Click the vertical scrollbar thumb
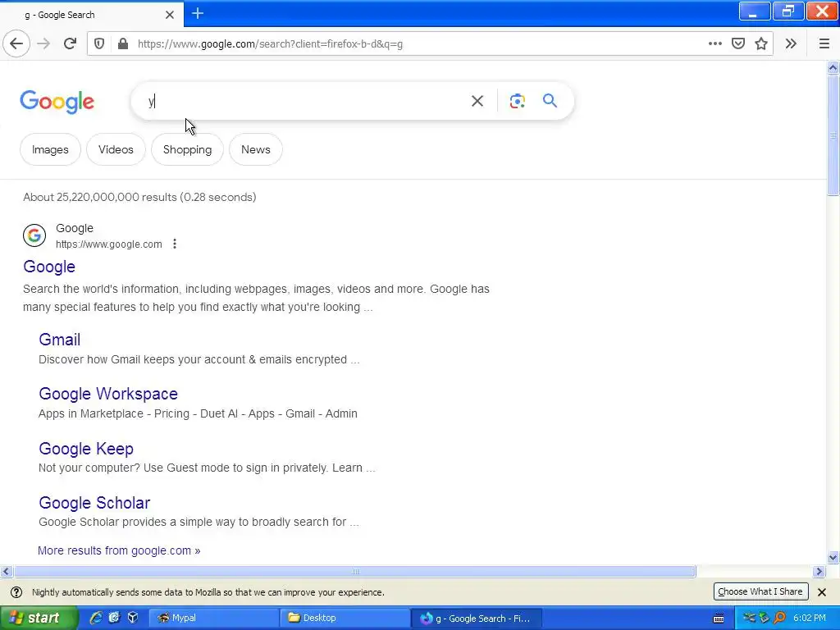The height and width of the screenshot is (630, 840). pyautogui.click(x=833, y=135)
